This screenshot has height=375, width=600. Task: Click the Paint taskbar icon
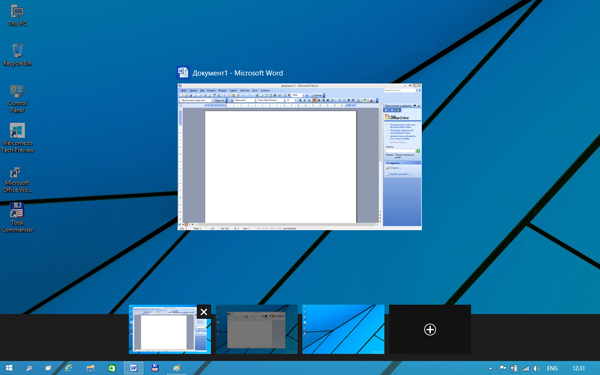[x=176, y=368]
